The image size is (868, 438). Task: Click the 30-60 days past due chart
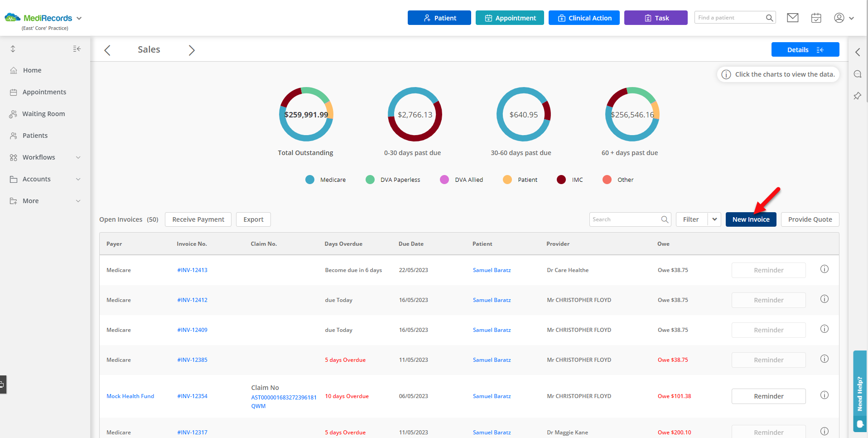pyautogui.click(x=524, y=114)
